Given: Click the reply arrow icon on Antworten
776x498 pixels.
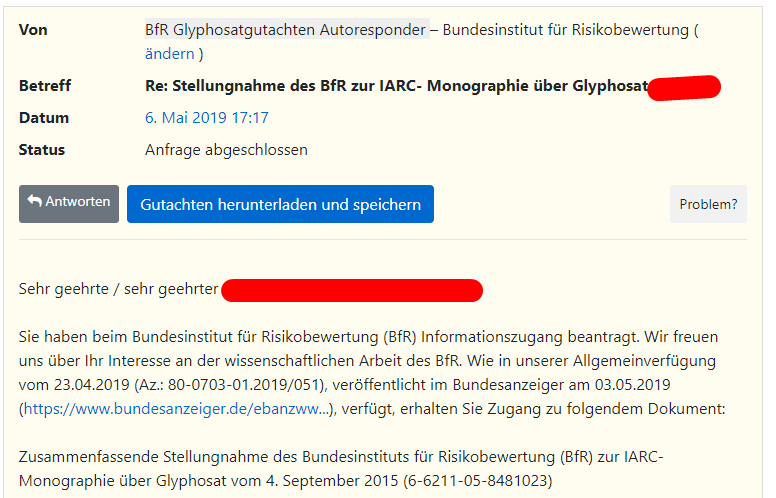Looking at the screenshot, I should click(x=35, y=201).
